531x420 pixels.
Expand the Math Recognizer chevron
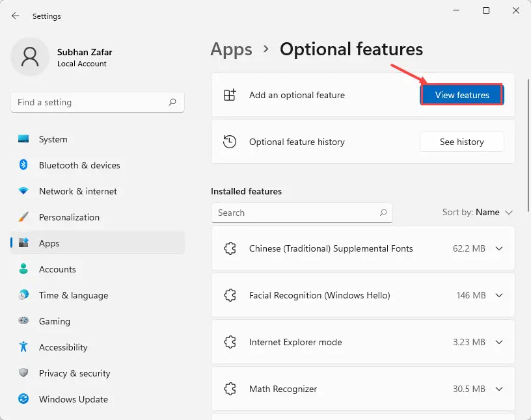point(499,389)
